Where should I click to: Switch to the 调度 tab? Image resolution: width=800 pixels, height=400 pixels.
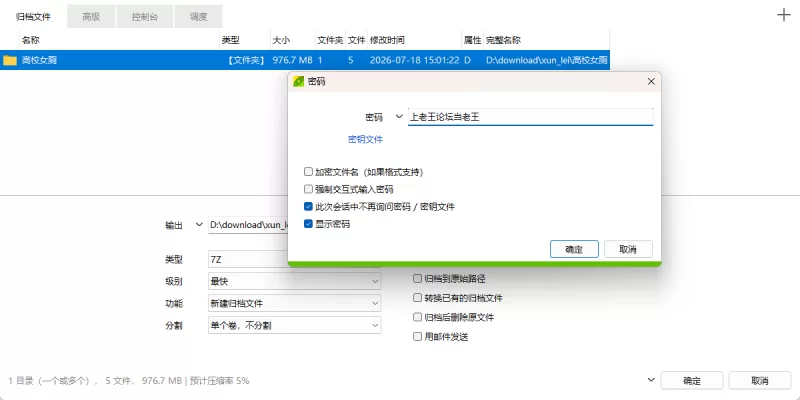tap(198, 17)
